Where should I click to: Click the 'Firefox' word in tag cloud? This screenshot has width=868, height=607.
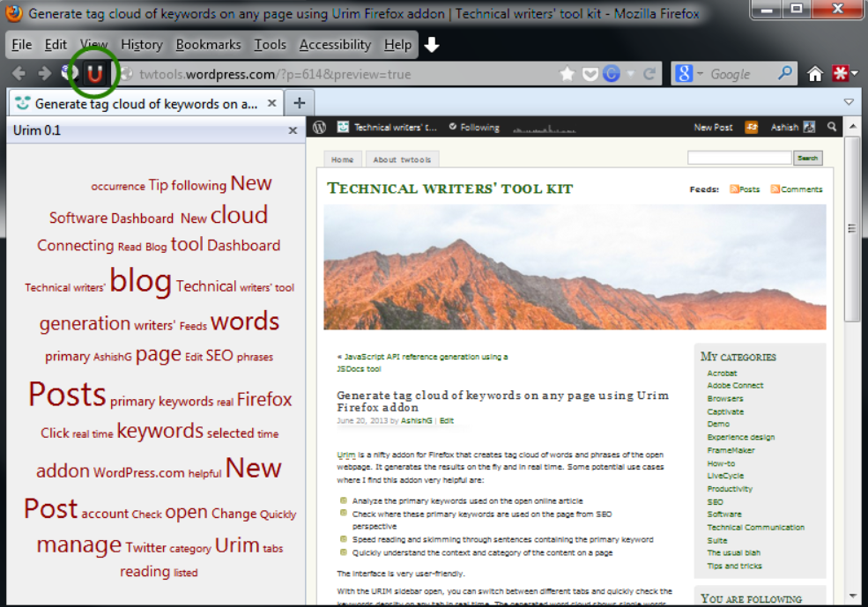(264, 399)
